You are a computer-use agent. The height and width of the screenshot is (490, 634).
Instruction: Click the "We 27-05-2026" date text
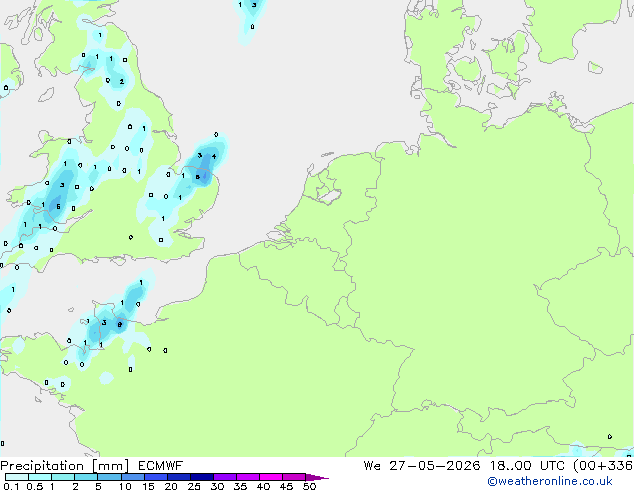pos(422,466)
